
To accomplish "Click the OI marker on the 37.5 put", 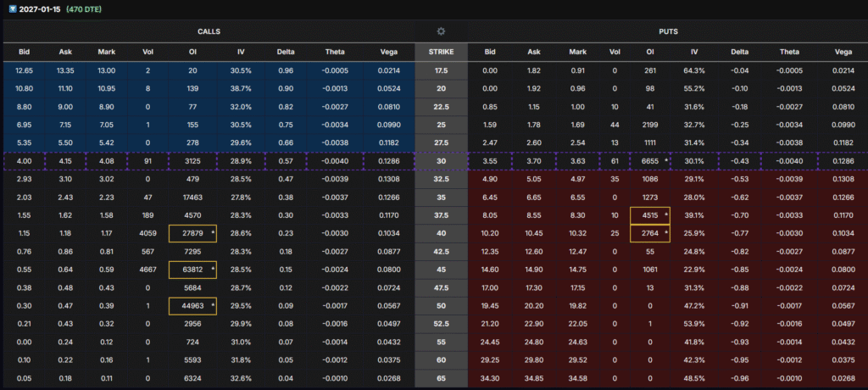I will pyautogui.click(x=666, y=215).
